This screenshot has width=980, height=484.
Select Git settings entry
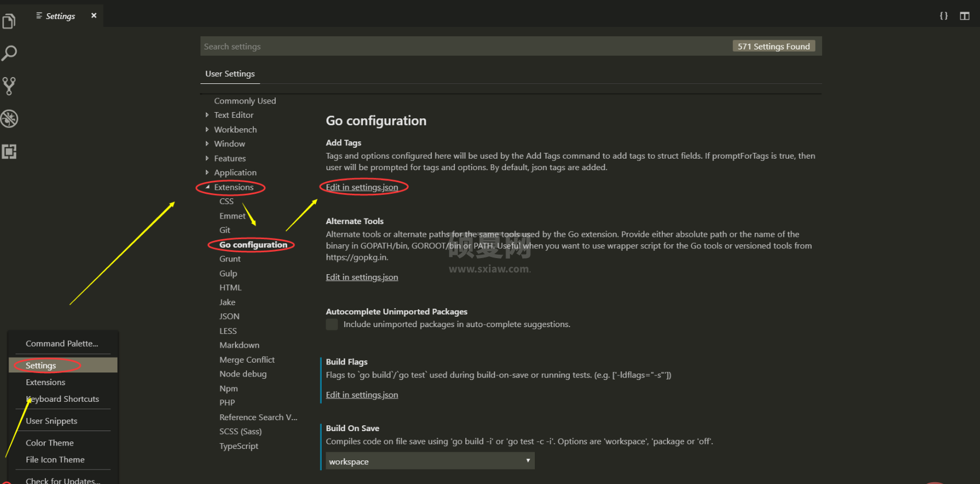225,230
